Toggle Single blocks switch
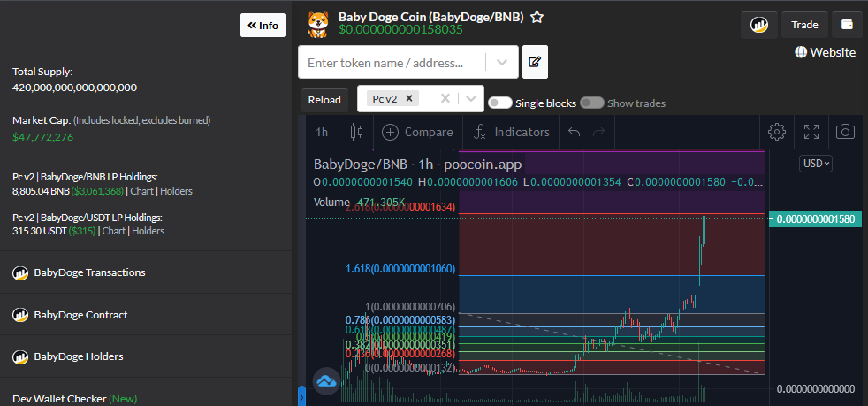 [500, 103]
